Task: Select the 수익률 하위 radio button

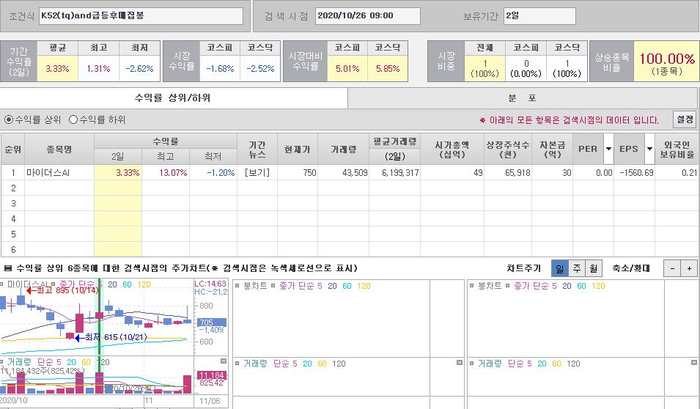Action: [73, 120]
